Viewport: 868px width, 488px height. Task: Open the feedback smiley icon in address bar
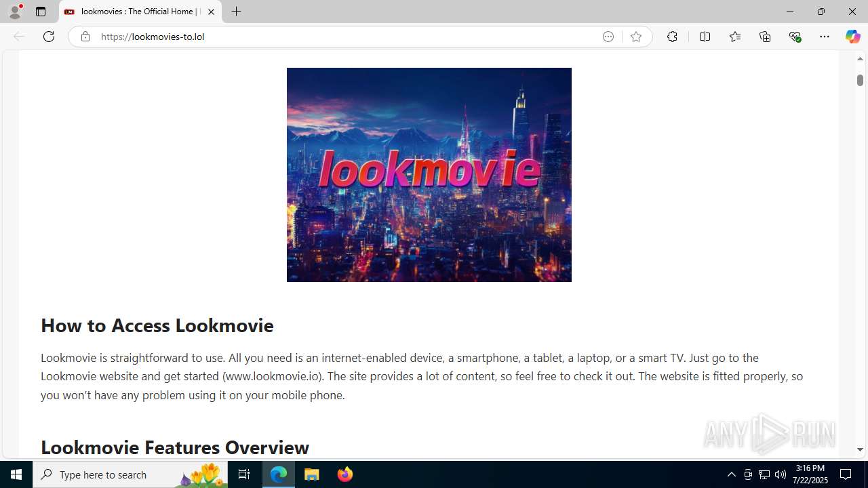(x=608, y=37)
